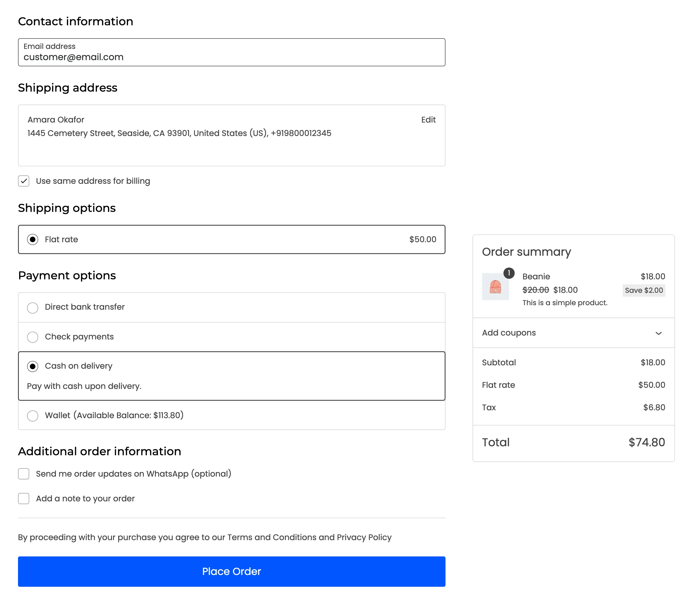693x616 pixels.
Task: Choose Check payments option
Action: tap(33, 337)
